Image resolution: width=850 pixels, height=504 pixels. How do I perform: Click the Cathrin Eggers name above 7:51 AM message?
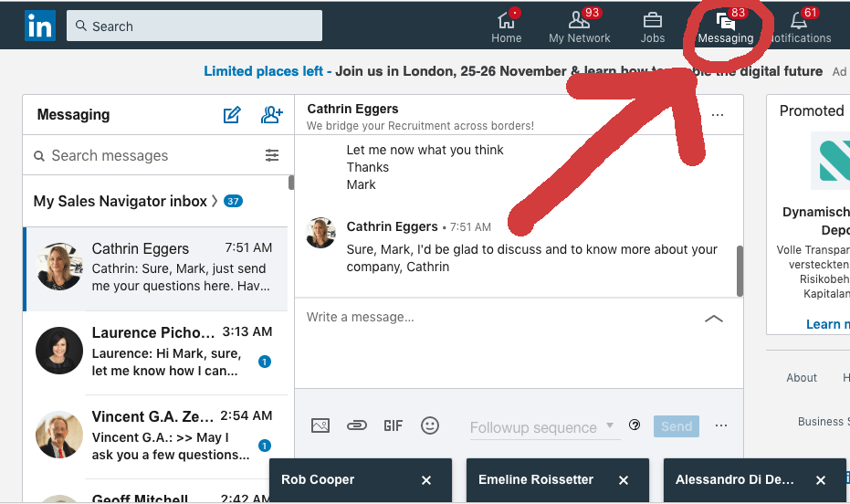point(392,226)
